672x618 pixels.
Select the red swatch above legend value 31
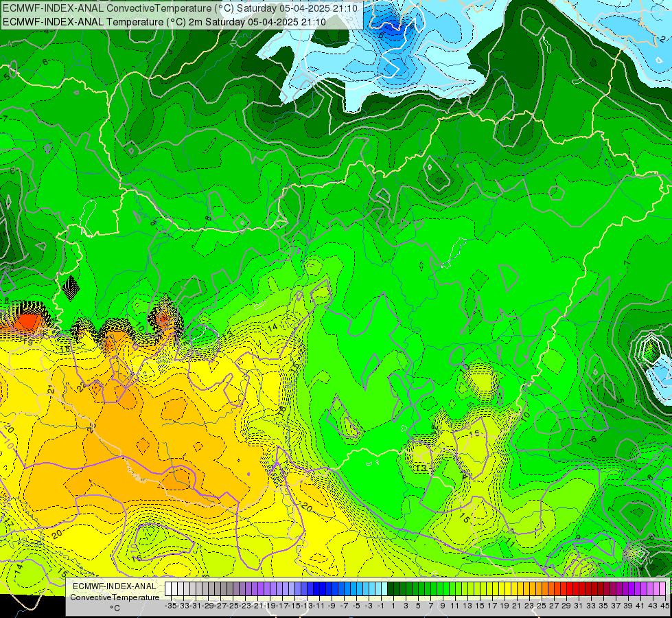[576, 588]
